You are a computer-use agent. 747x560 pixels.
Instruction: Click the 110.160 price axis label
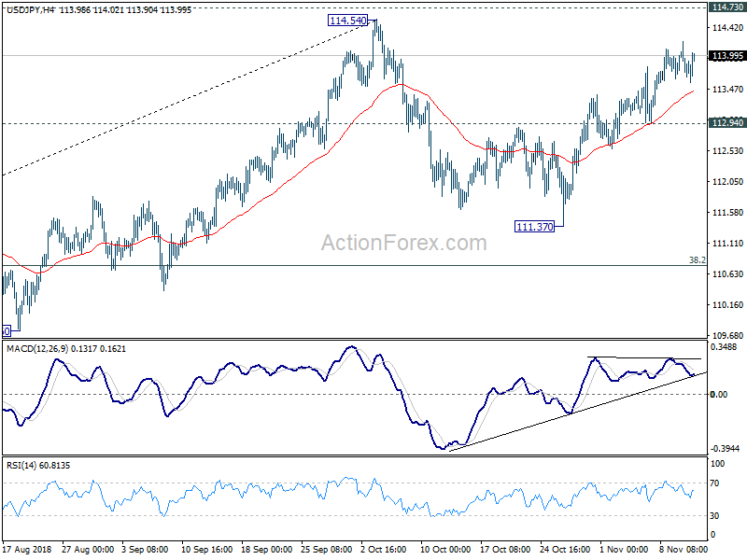tap(727, 305)
